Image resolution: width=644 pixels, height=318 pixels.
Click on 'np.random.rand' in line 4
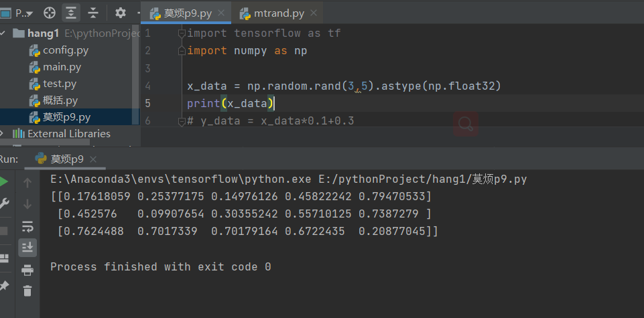(294, 86)
